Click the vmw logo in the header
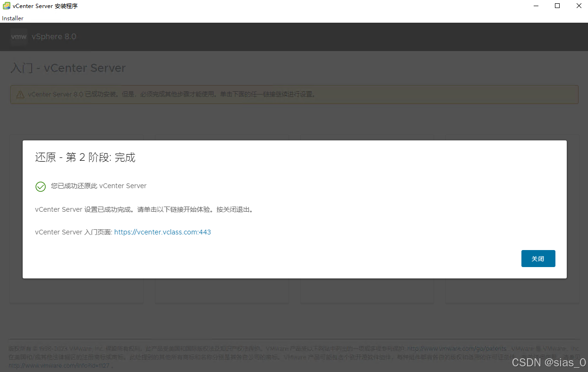Image resolution: width=588 pixels, height=372 pixels. click(19, 36)
